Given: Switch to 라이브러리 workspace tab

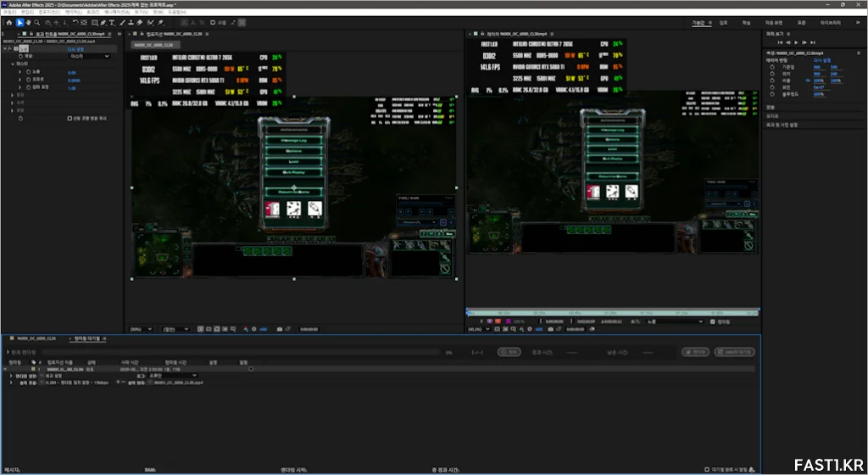Looking at the screenshot, I should pos(831,23).
